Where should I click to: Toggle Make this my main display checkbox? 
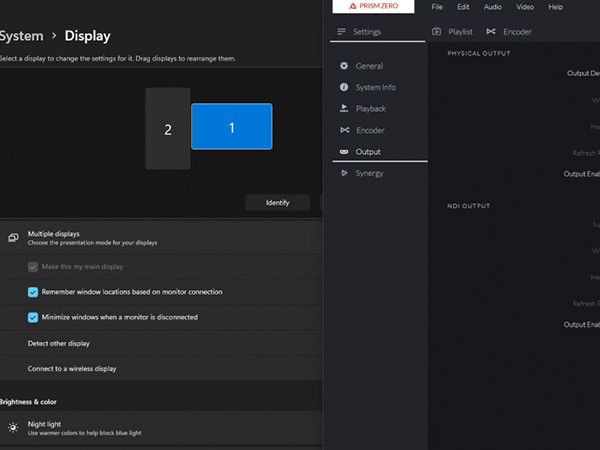click(x=33, y=267)
